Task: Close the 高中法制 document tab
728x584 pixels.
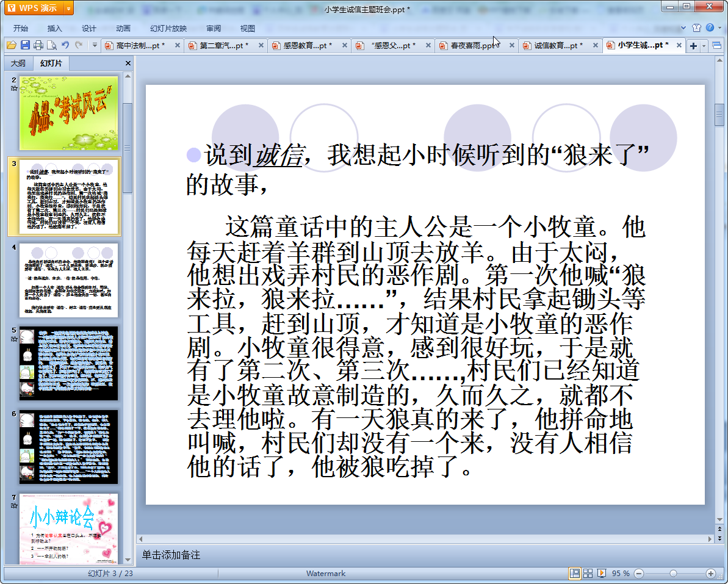Action: pyautogui.click(x=178, y=46)
